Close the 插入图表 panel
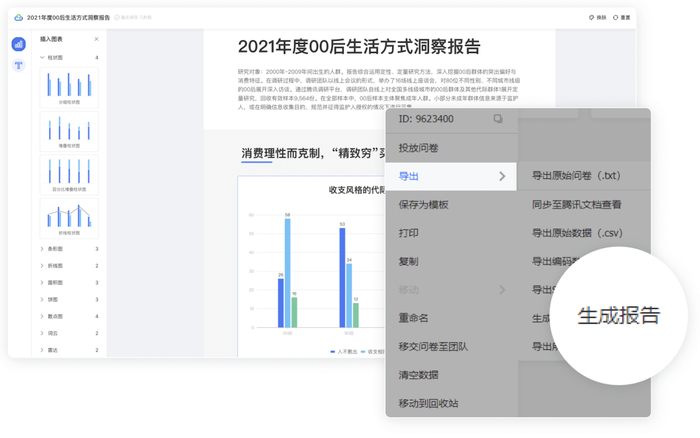Image resolution: width=700 pixels, height=438 pixels. 97,40
